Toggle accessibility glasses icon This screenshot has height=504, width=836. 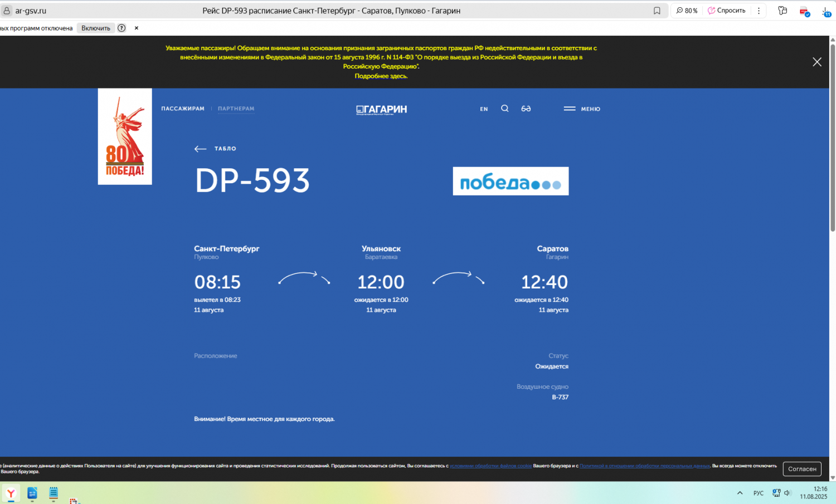526,109
